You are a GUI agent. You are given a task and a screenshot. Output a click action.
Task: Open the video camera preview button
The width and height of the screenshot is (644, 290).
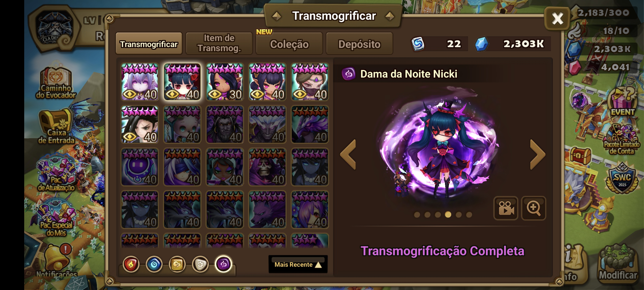pyautogui.click(x=506, y=208)
